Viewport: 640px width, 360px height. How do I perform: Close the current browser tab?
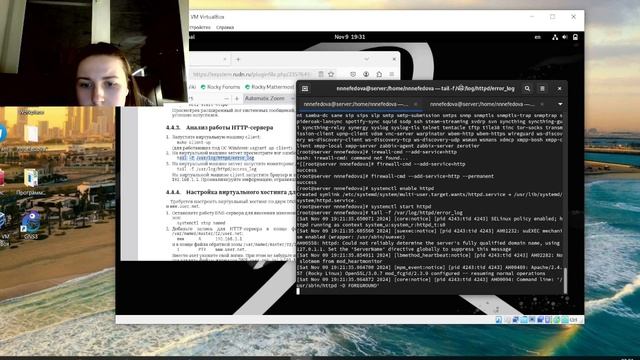(224, 60)
